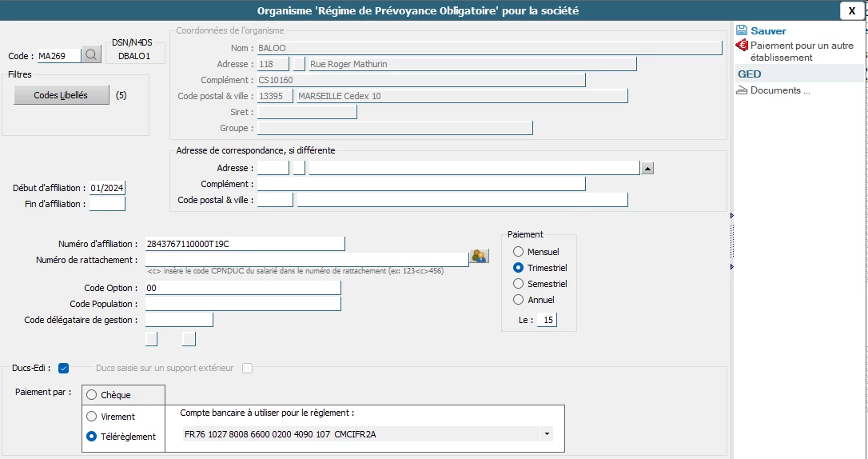Open Paiement pour un autre établissement

pos(802,51)
